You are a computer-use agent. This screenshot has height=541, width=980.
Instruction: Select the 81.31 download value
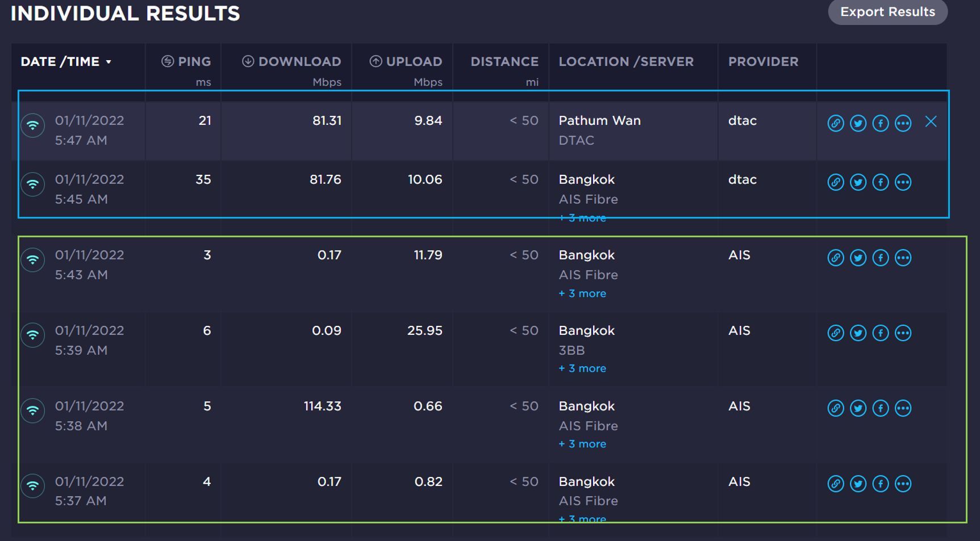(x=327, y=120)
